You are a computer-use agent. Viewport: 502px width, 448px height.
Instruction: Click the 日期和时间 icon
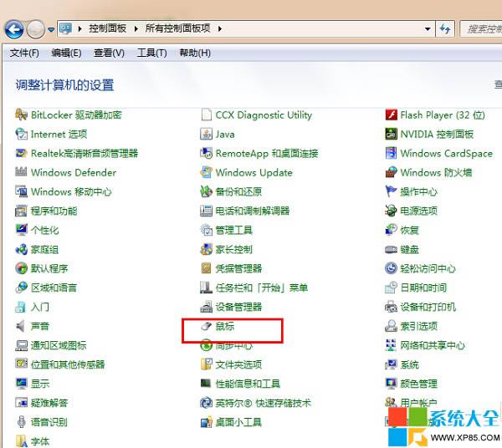click(x=391, y=288)
